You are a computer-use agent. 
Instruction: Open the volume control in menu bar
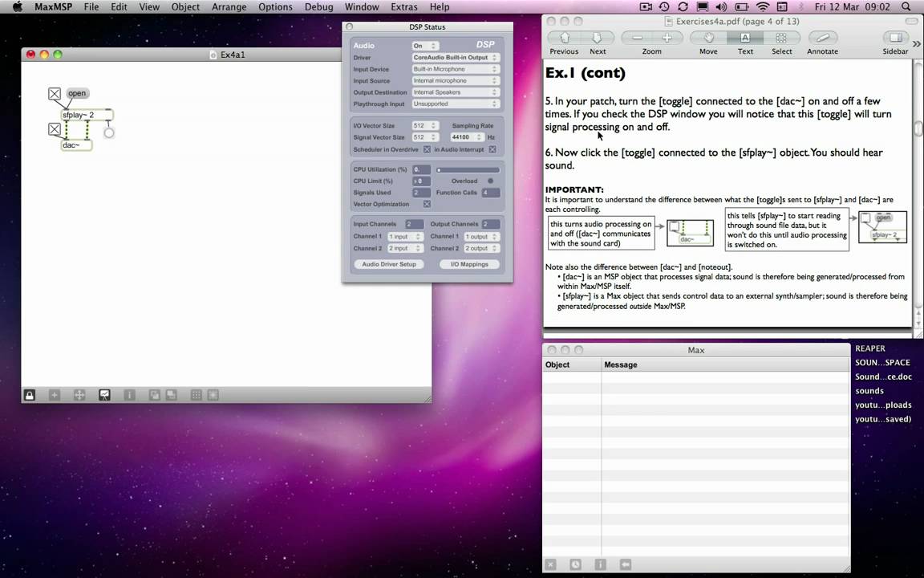[721, 6]
